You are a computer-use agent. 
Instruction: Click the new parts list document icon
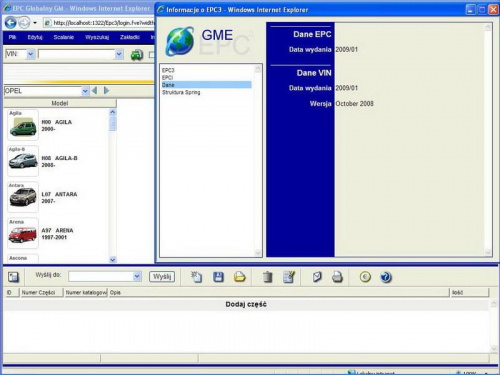[x=196, y=277]
